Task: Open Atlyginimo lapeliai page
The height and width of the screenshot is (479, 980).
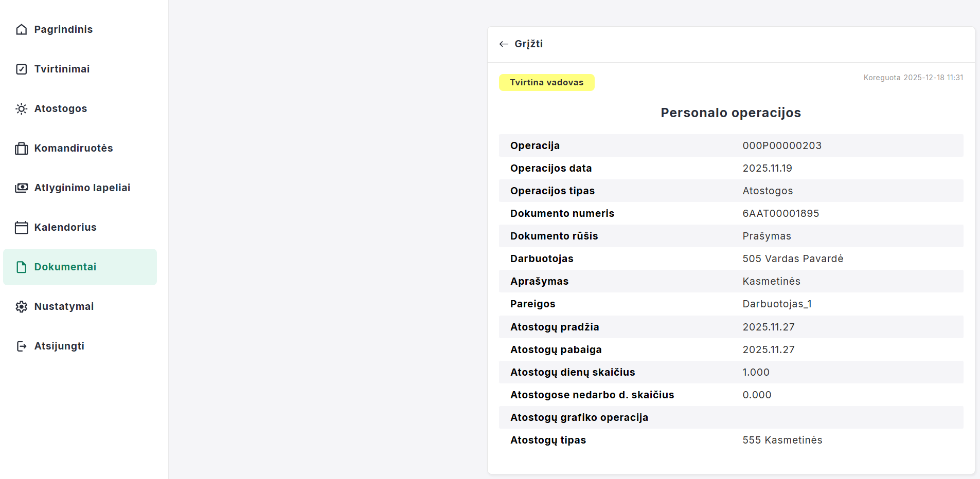Action: coord(82,188)
